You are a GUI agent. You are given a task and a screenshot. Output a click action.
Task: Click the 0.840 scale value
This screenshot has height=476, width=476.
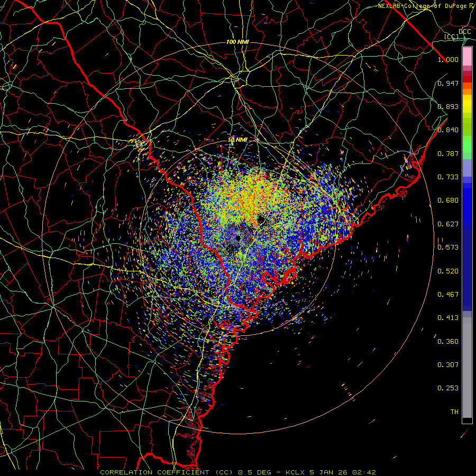(448, 130)
